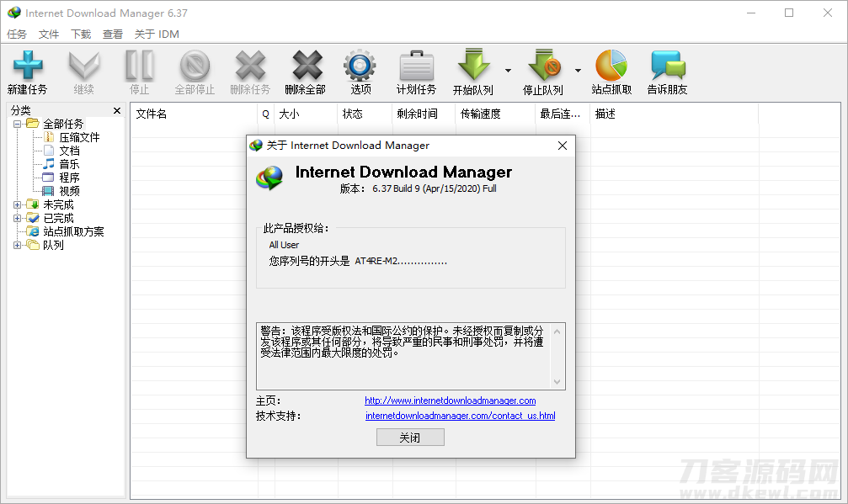Screen dimensions: 848x504
Task: Click the 新建任务 plus icon
Action: click(28, 66)
